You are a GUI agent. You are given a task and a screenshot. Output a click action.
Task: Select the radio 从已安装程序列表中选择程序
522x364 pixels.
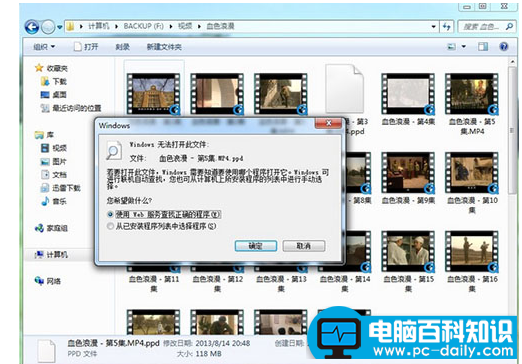tap(110, 226)
